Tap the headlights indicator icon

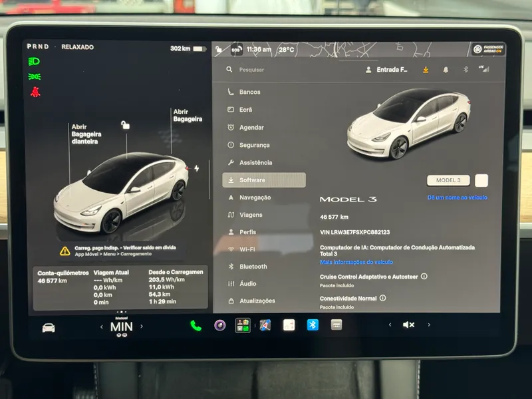coord(34,61)
